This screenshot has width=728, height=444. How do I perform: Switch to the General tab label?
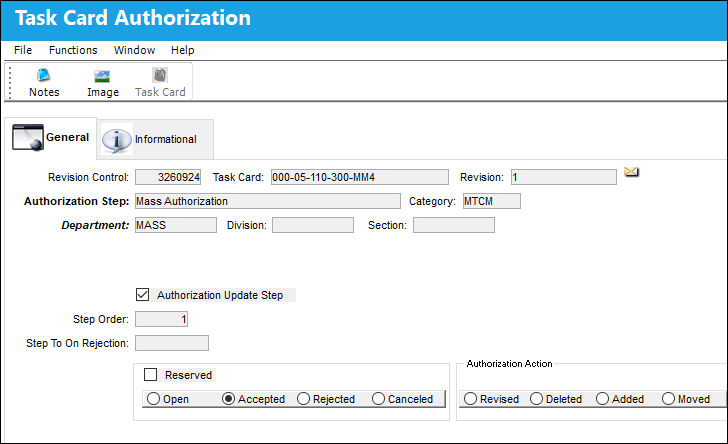(67, 137)
